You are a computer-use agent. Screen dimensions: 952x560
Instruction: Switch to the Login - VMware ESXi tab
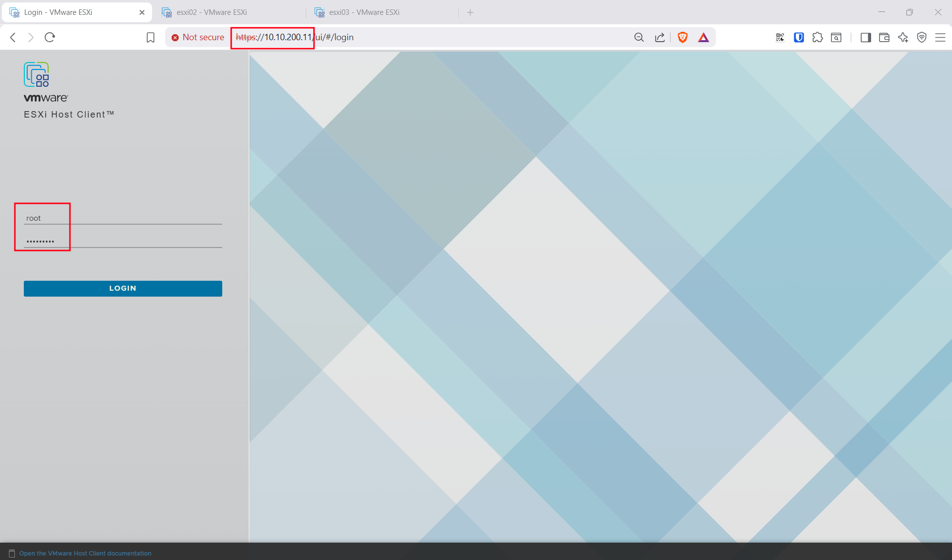77,12
